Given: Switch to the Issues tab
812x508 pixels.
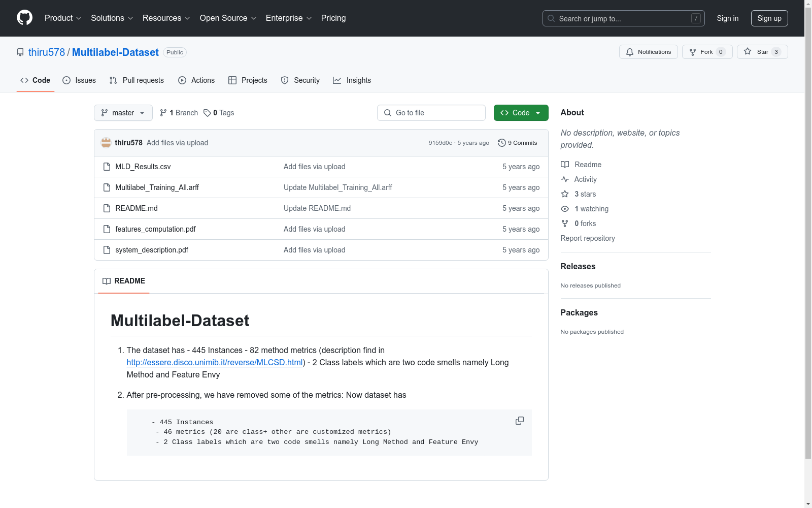Looking at the screenshot, I should [x=79, y=80].
